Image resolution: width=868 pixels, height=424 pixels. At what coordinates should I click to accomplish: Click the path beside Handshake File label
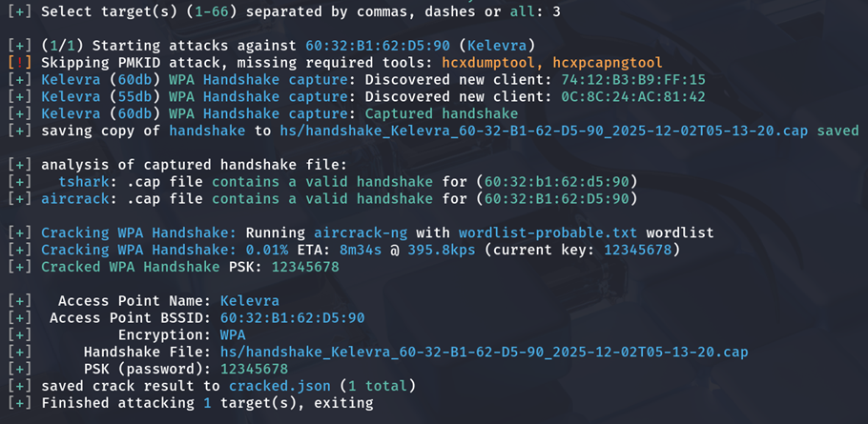[x=484, y=353]
